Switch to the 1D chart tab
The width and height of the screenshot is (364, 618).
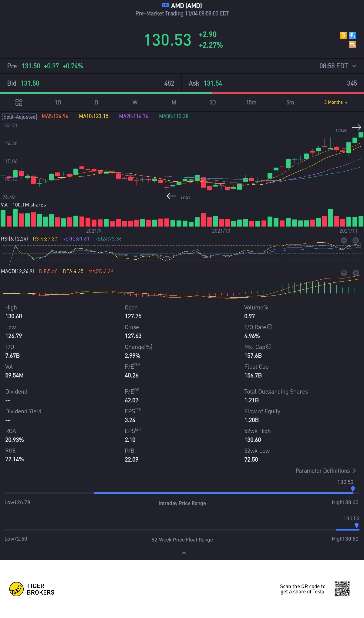pyautogui.click(x=58, y=102)
